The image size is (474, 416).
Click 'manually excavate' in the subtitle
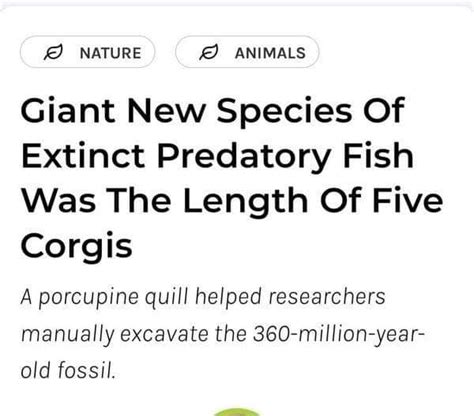[115, 335]
